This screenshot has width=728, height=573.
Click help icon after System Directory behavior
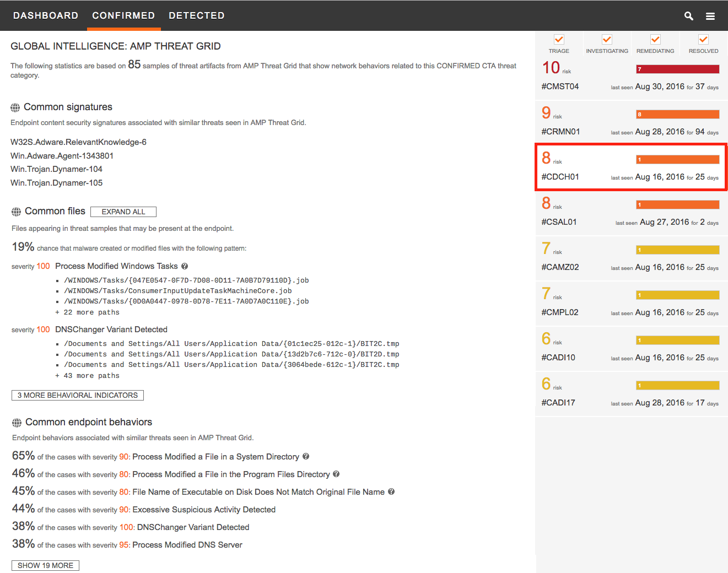coord(306,456)
